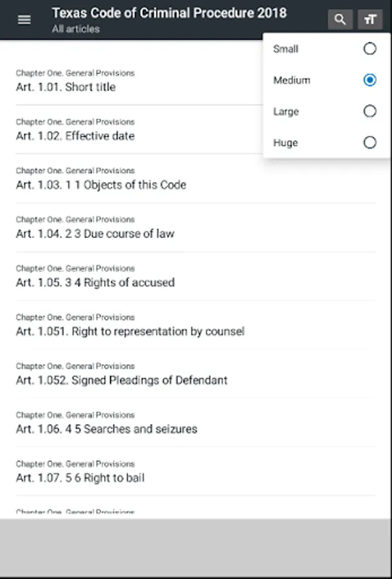The width and height of the screenshot is (392, 579).
Task: Open Art. 1.05. Rights of accused
Action: (95, 282)
